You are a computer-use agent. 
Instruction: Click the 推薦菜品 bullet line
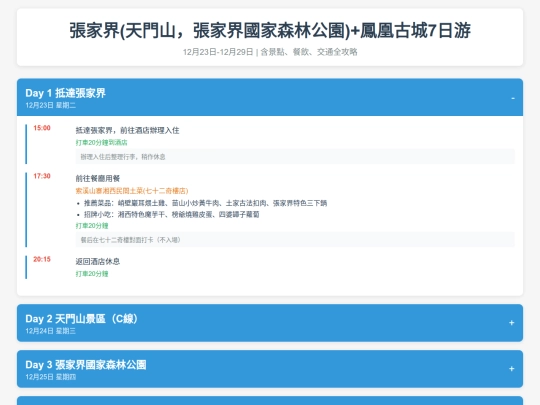coord(205,203)
